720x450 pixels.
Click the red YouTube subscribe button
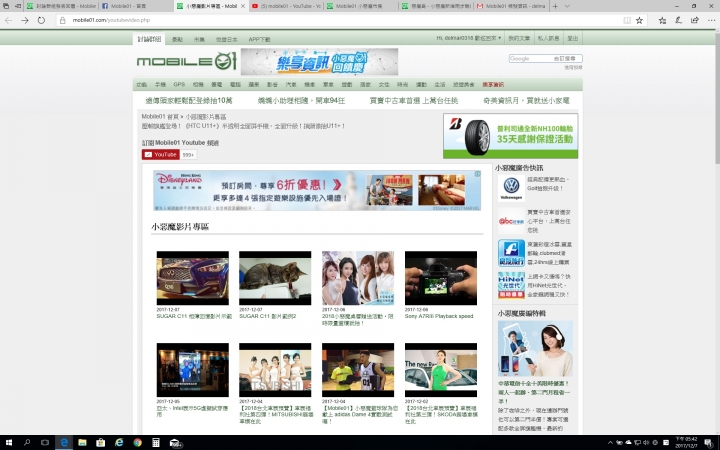161,155
